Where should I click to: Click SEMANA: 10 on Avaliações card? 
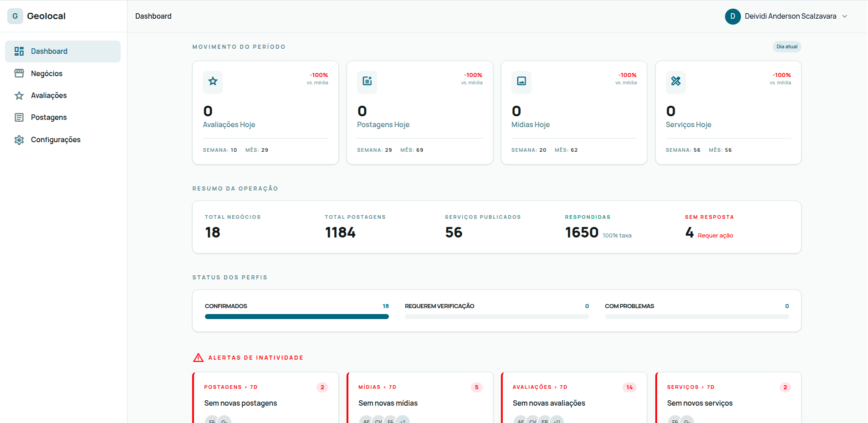click(x=220, y=150)
